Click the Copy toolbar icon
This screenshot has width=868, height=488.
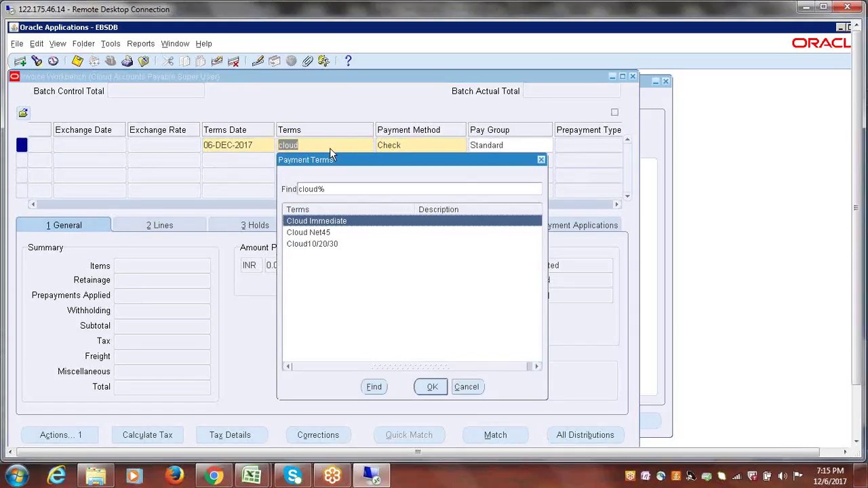[184, 61]
